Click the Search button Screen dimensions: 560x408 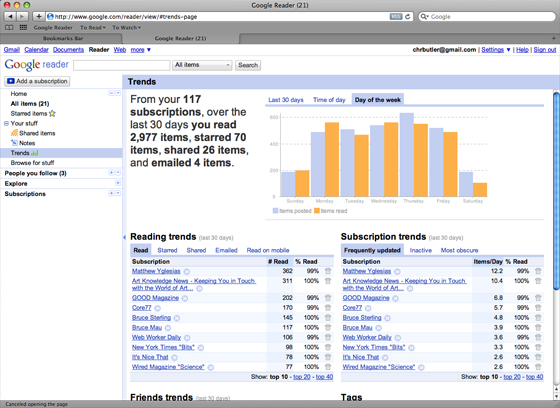(x=248, y=65)
